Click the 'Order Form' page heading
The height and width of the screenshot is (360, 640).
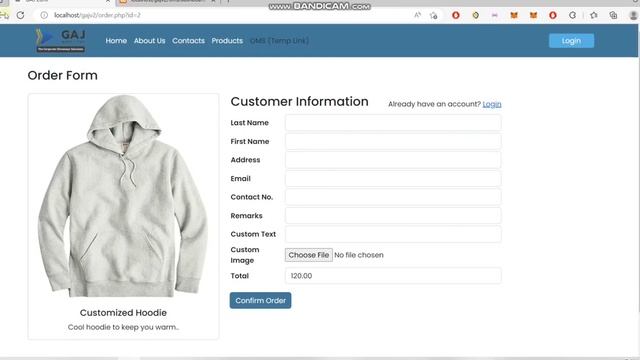62,75
